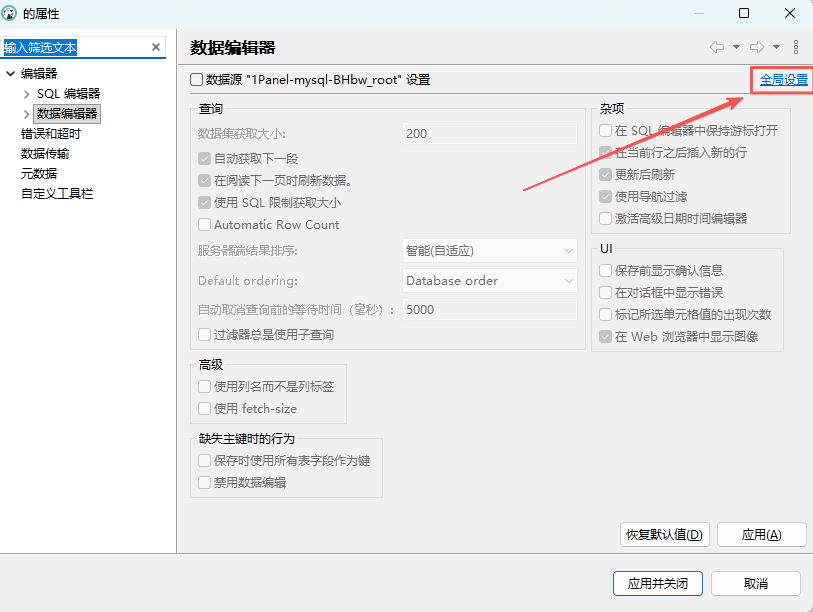Open the Default ordering dropdown

[x=489, y=281]
